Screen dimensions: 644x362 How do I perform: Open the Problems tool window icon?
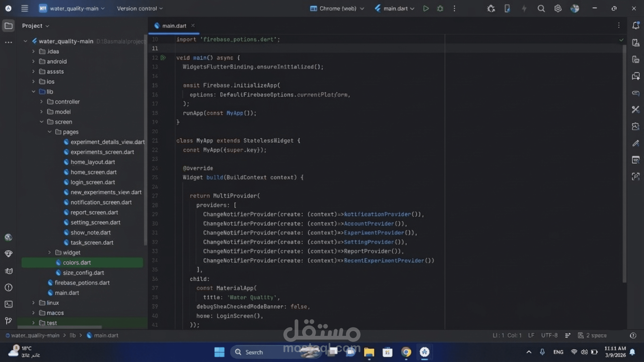(8, 287)
